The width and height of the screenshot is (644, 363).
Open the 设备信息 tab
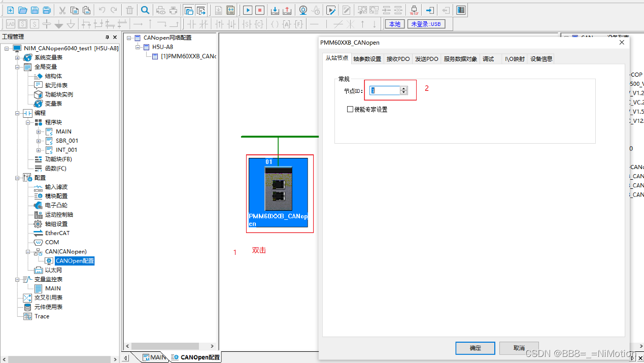[x=541, y=59]
